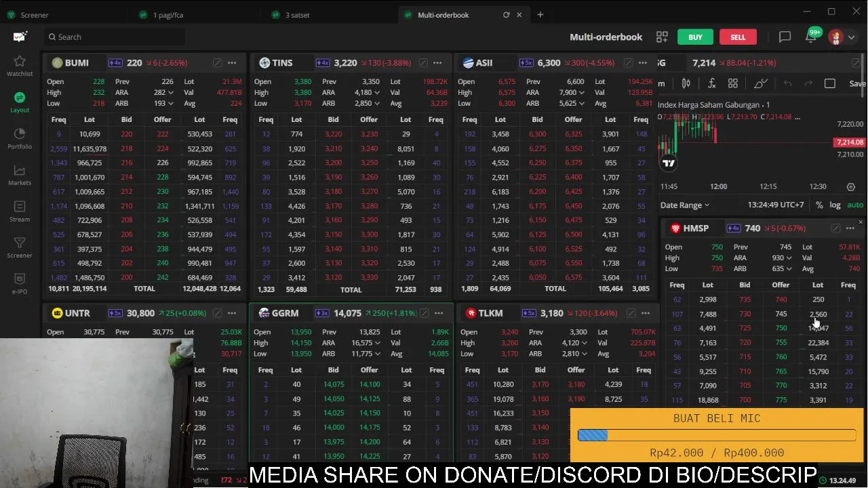Click the red SELL button
The width and height of the screenshot is (868, 488).
point(738,37)
